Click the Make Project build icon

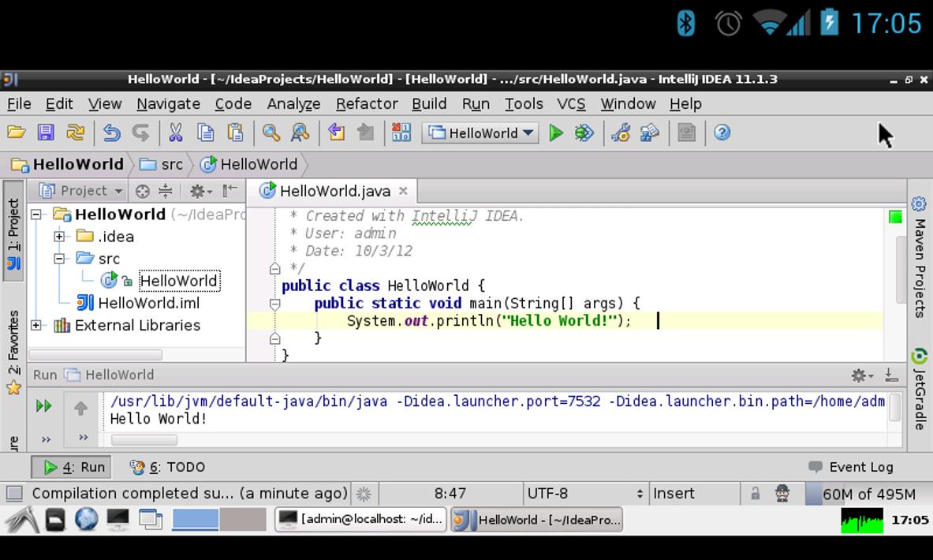click(401, 133)
